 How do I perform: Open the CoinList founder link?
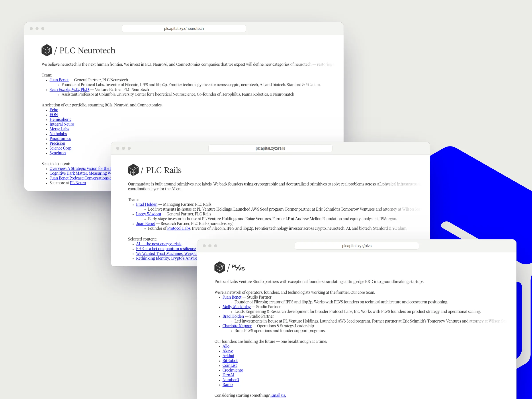click(230, 366)
